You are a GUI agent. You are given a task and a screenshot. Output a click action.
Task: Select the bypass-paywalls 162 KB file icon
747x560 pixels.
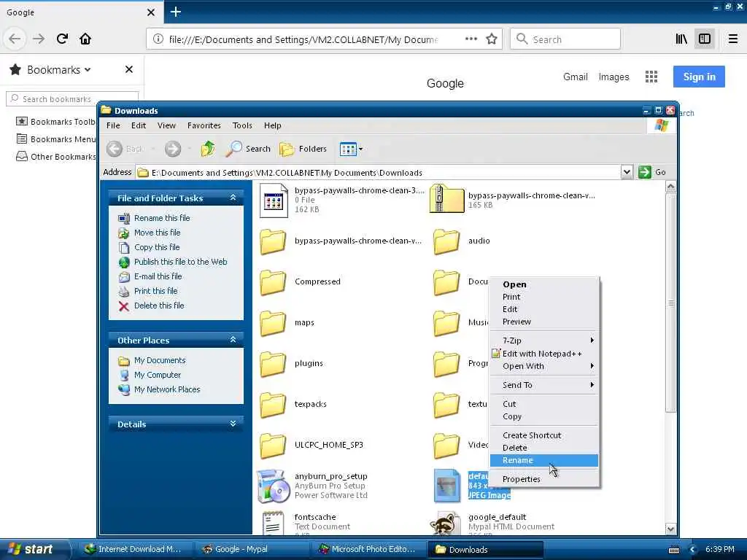click(274, 200)
